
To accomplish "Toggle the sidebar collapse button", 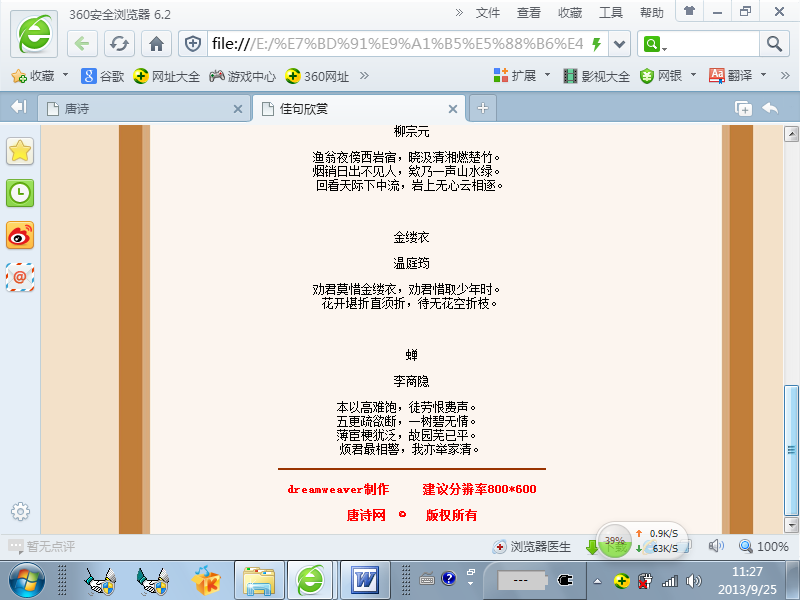I will (x=18, y=108).
